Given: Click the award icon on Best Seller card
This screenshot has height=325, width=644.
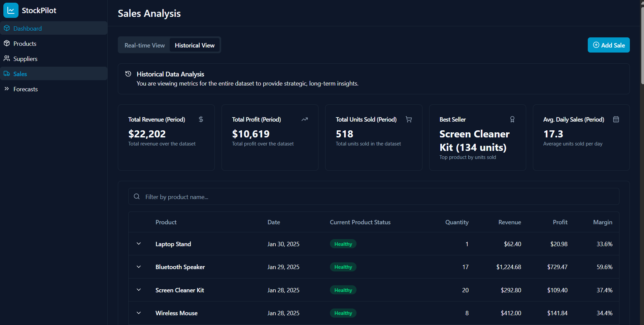Looking at the screenshot, I should pyautogui.click(x=512, y=119).
